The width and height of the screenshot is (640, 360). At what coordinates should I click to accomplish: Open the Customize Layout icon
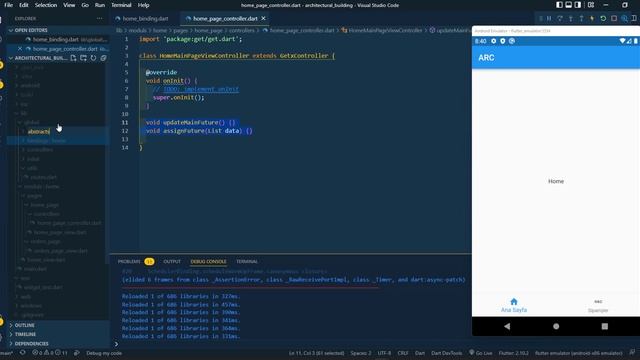pos(591,5)
